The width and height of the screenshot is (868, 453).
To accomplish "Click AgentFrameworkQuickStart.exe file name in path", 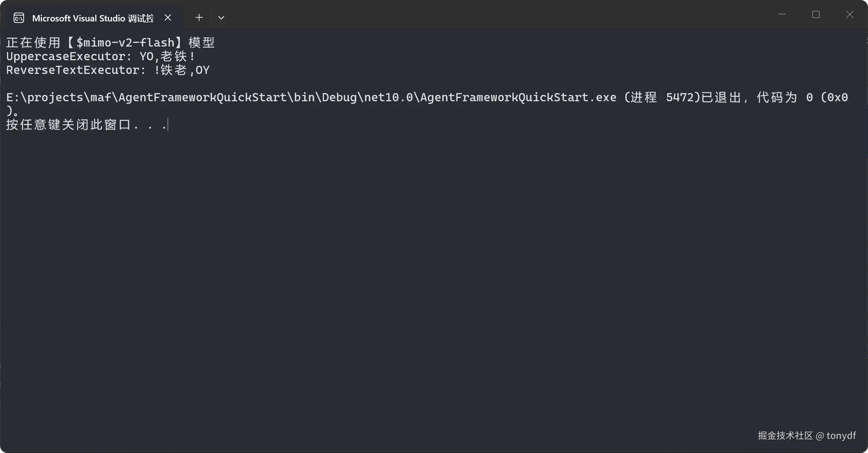I will 518,98.
